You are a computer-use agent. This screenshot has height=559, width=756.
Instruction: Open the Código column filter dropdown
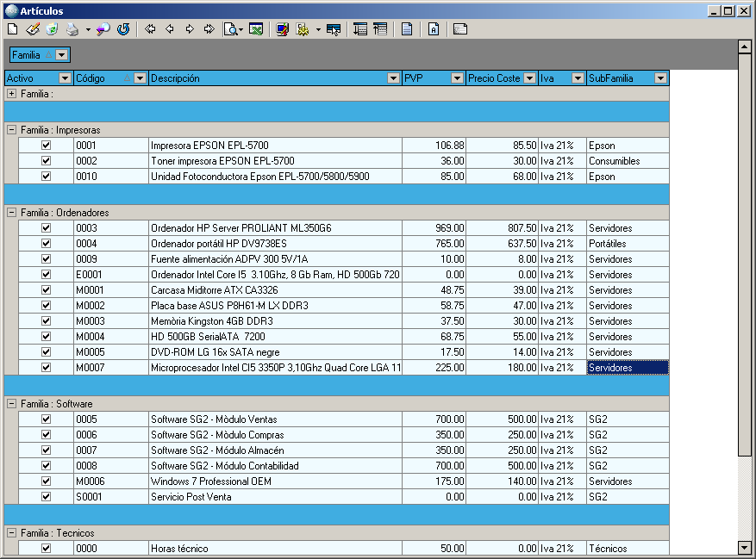click(x=140, y=78)
